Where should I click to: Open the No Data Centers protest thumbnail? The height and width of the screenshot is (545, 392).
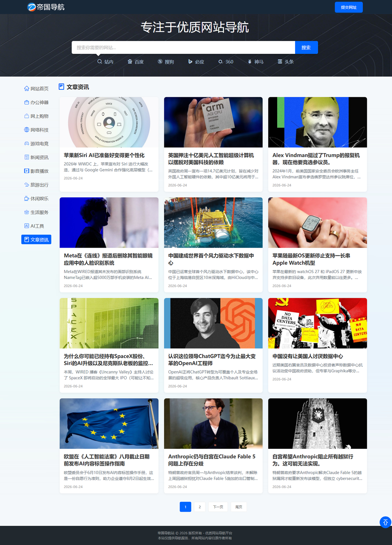coord(318,323)
